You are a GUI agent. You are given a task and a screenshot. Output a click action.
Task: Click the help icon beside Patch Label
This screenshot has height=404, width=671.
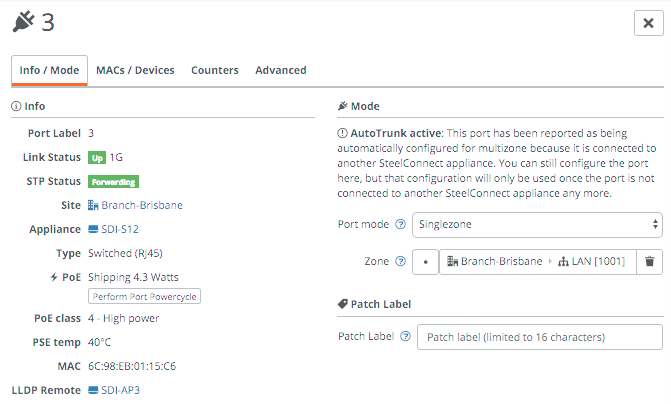pyautogui.click(x=405, y=337)
